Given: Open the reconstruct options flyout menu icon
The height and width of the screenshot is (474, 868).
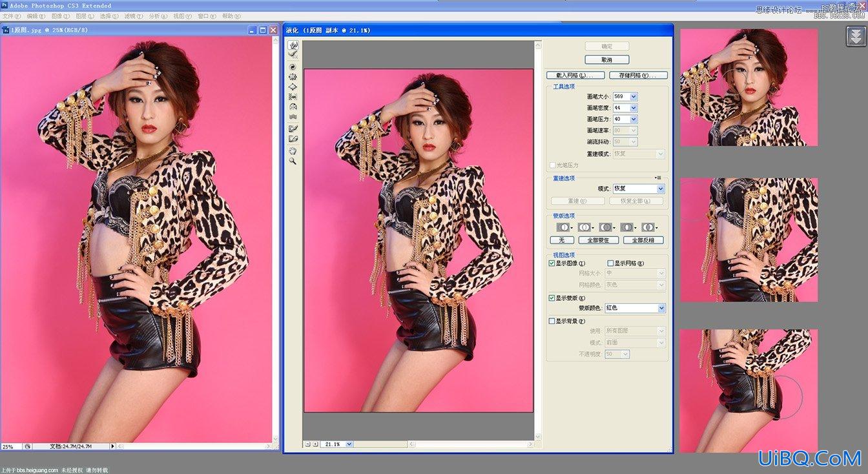Looking at the screenshot, I should 659,178.
